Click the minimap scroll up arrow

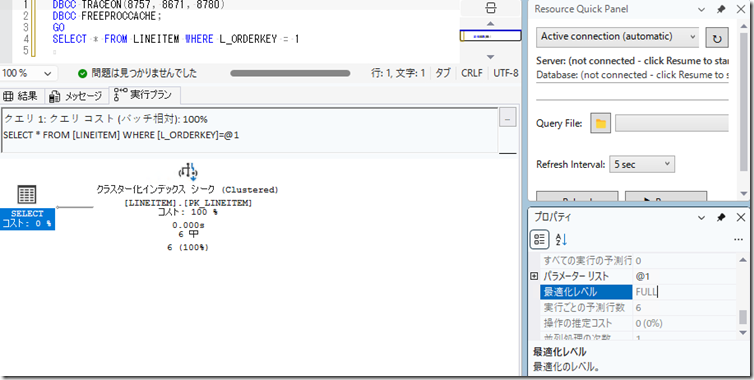pyautogui.click(x=490, y=24)
